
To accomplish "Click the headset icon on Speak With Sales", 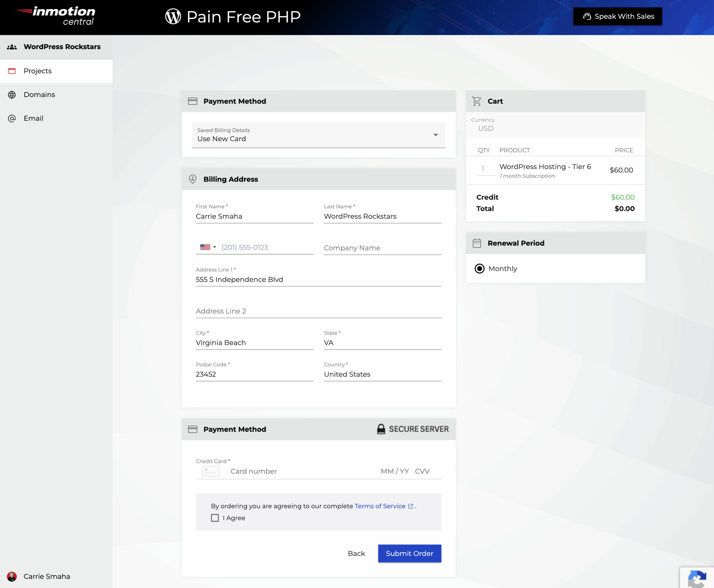I will click(587, 16).
